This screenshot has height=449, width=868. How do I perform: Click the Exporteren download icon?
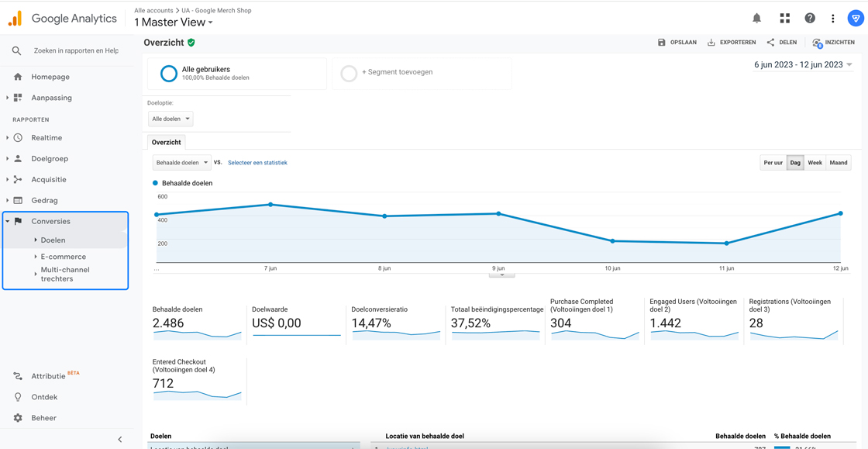pyautogui.click(x=711, y=42)
